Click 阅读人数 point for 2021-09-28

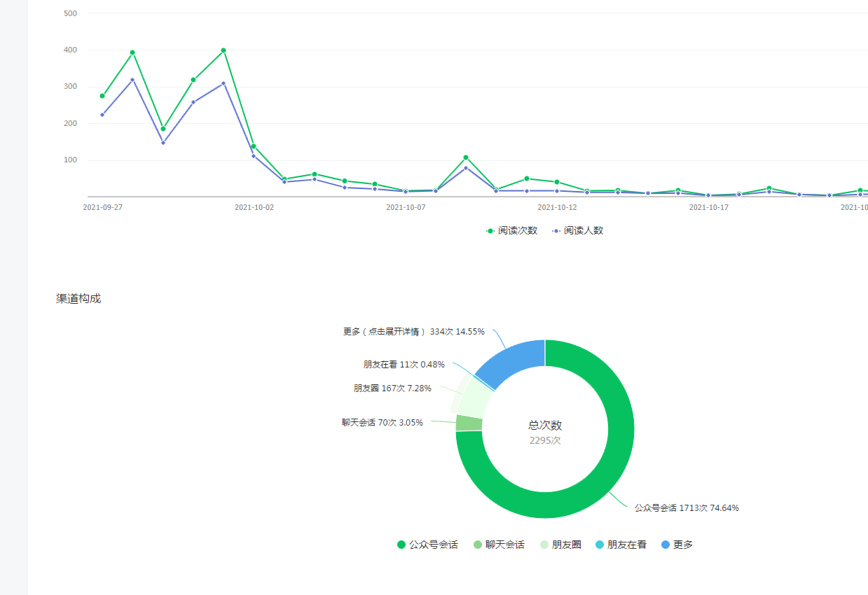point(132,80)
